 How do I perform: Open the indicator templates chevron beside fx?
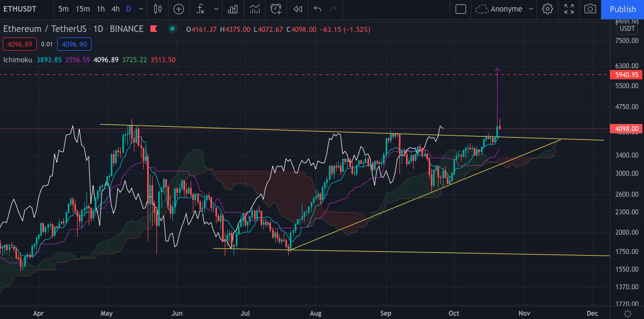click(216, 9)
